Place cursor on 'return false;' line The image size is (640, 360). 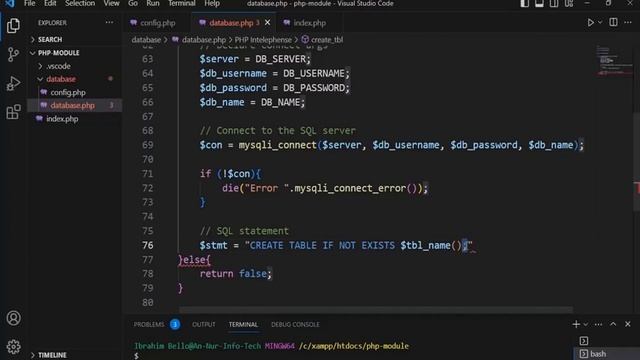[236, 273]
